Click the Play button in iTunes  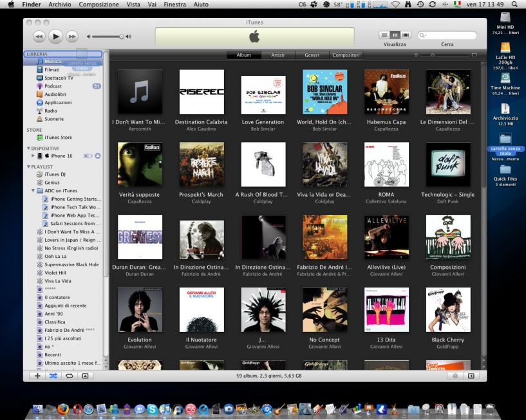click(55, 36)
